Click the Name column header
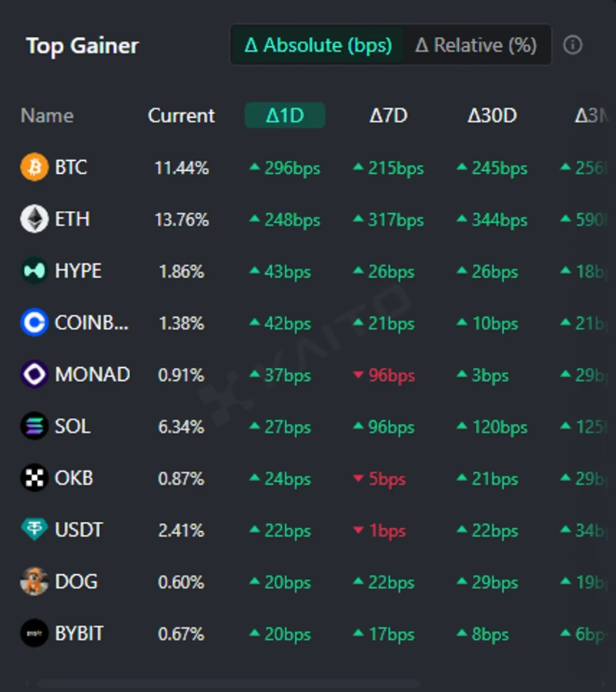This screenshot has width=616, height=692. (x=47, y=115)
